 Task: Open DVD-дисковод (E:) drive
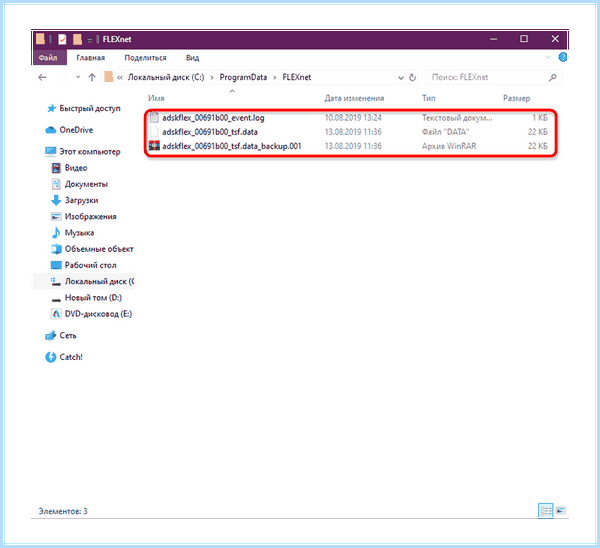98,314
